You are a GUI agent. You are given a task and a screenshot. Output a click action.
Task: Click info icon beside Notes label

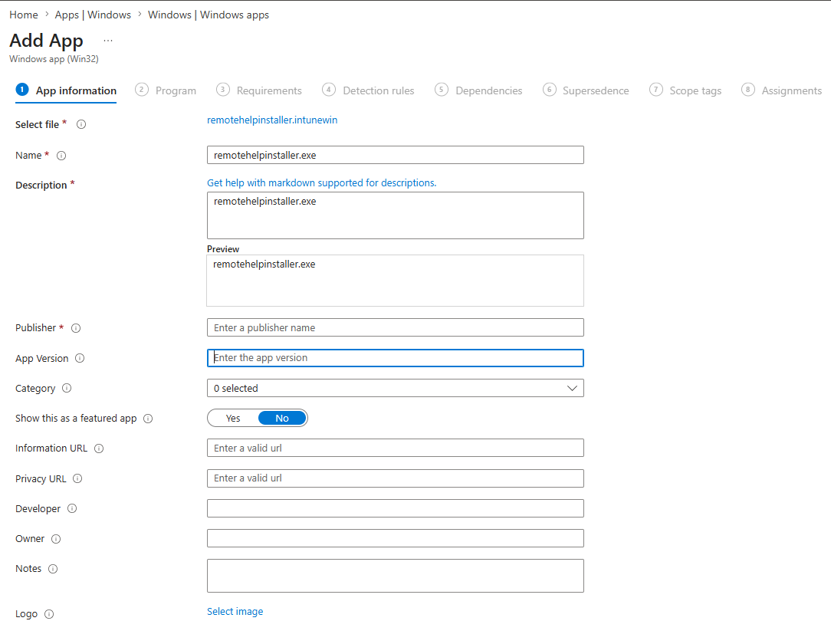53,569
